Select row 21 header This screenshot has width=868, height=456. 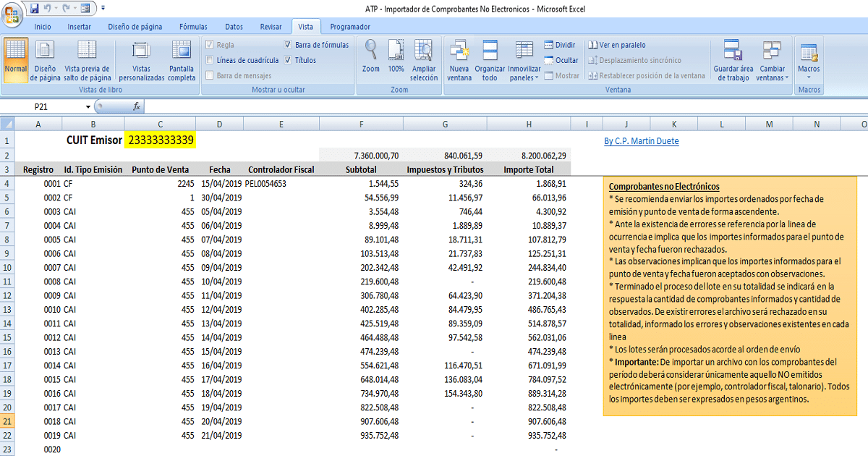[7, 421]
